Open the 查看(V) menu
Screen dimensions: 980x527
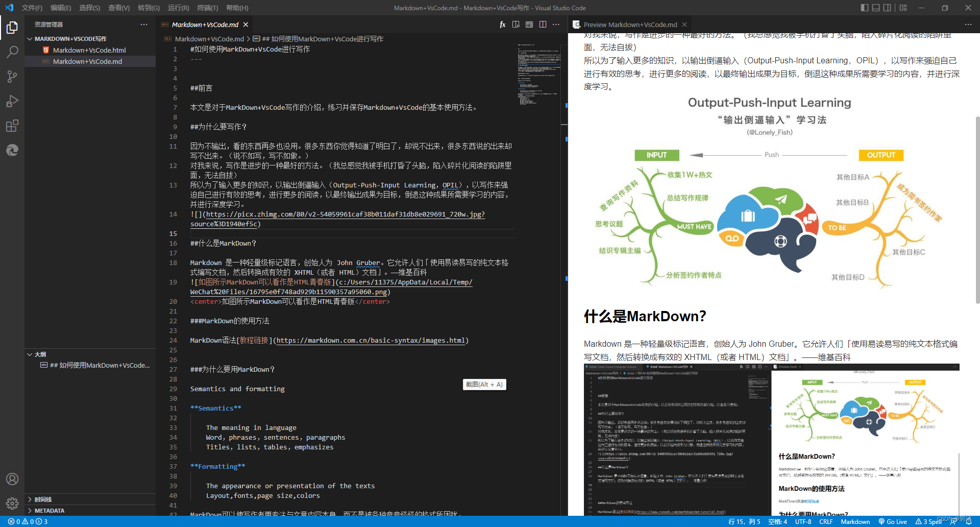(118, 8)
